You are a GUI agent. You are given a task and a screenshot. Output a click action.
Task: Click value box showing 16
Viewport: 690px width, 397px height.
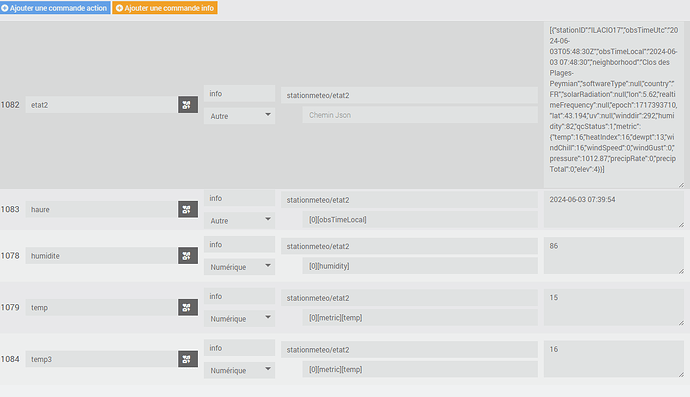tap(614, 359)
